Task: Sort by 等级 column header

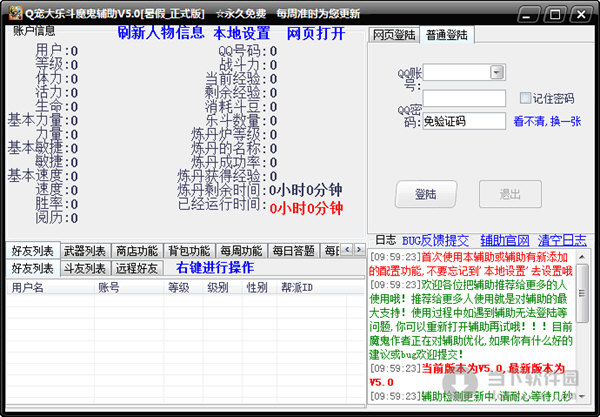Action: [183, 287]
